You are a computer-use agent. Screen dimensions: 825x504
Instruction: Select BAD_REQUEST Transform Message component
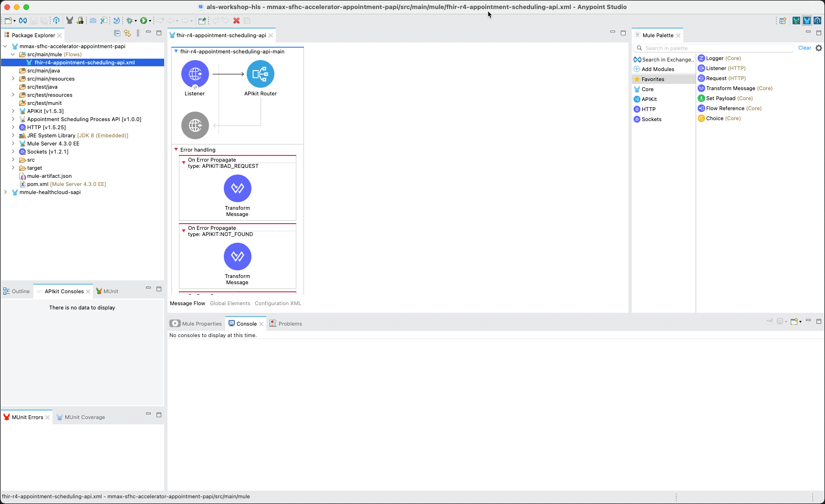[238, 188]
